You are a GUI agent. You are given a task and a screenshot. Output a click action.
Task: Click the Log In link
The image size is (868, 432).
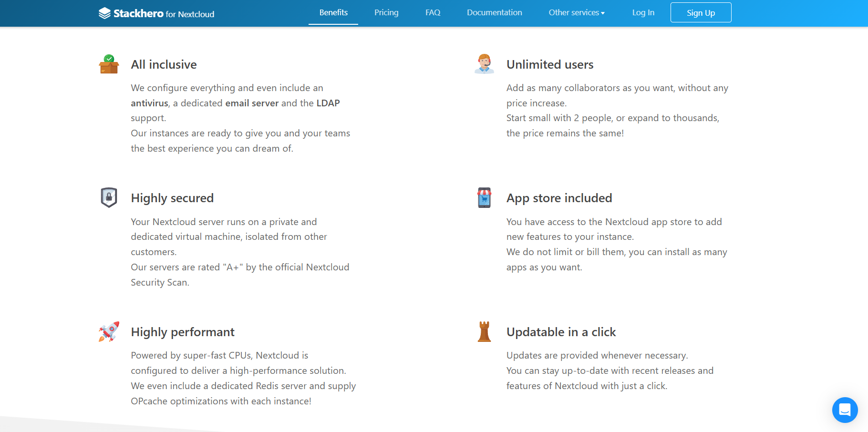[643, 13]
